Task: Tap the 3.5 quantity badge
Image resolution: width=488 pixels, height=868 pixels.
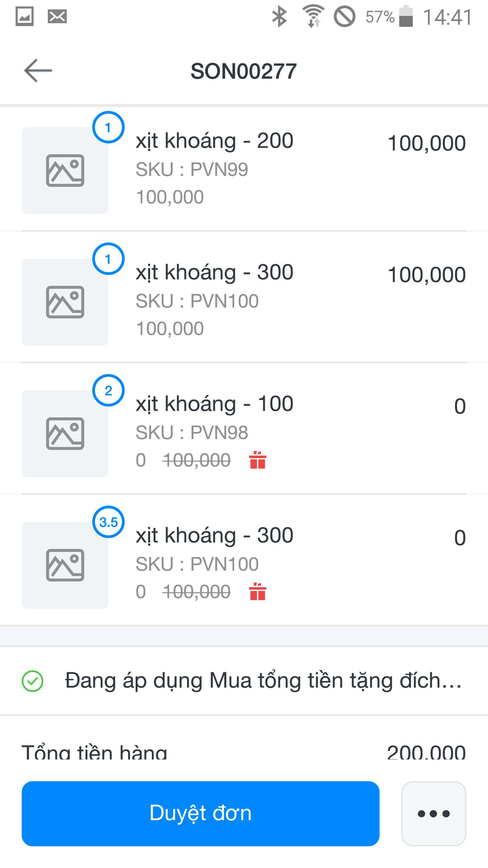Action: click(108, 522)
